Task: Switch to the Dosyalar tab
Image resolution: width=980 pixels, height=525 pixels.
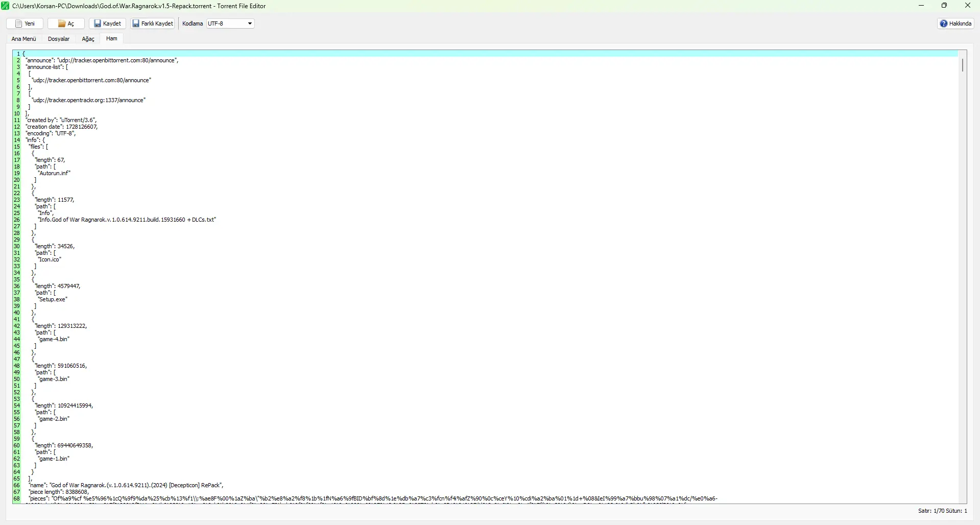Action: coord(59,39)
